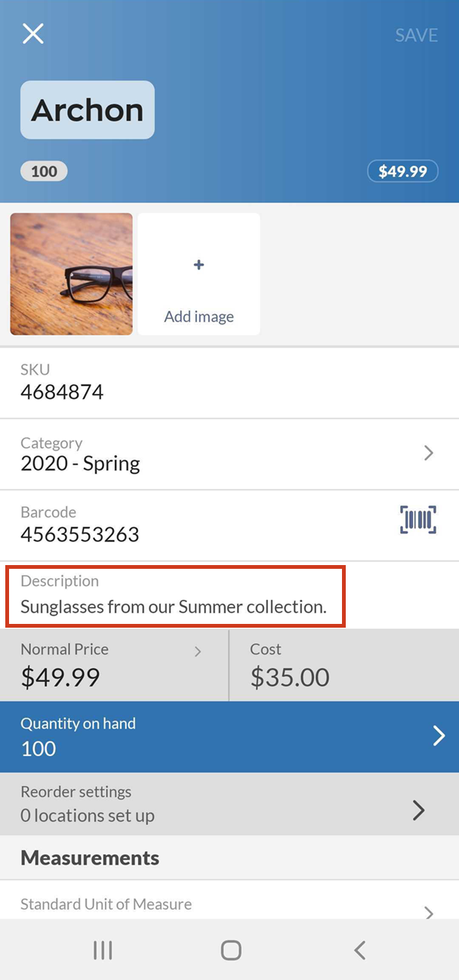This screenshot has width=459, height=980.
Task: Open Quantity on hand details arrow
Action: [439, 736]
